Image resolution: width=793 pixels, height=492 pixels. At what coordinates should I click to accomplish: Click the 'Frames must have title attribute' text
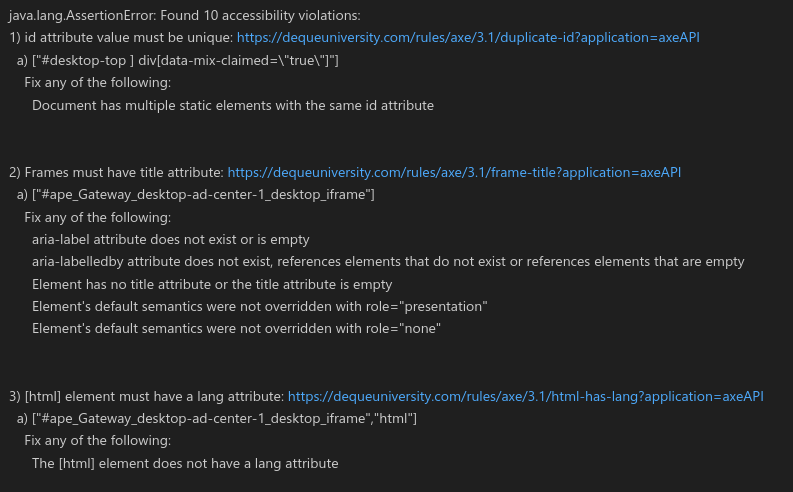point(124,172)
